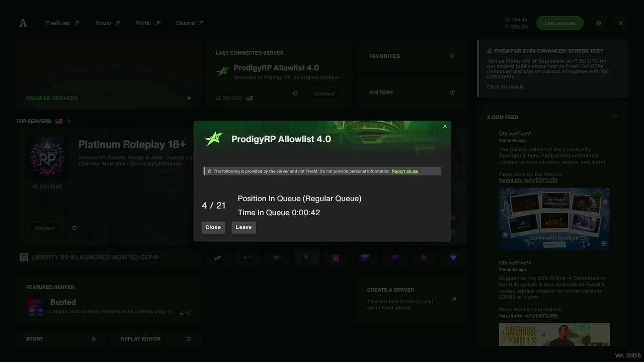Connect to Platinum Roleplay 18+
Image resolution: width=644 pixels, height=362 pixels.
coord(44,228)
